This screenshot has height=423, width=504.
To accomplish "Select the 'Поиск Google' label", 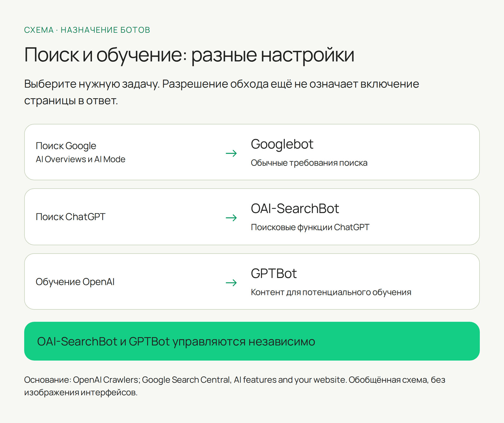I will 66,146.
